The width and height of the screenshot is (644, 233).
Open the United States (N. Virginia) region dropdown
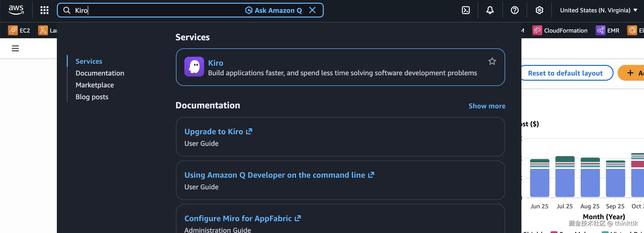click(x=598, y=10)
